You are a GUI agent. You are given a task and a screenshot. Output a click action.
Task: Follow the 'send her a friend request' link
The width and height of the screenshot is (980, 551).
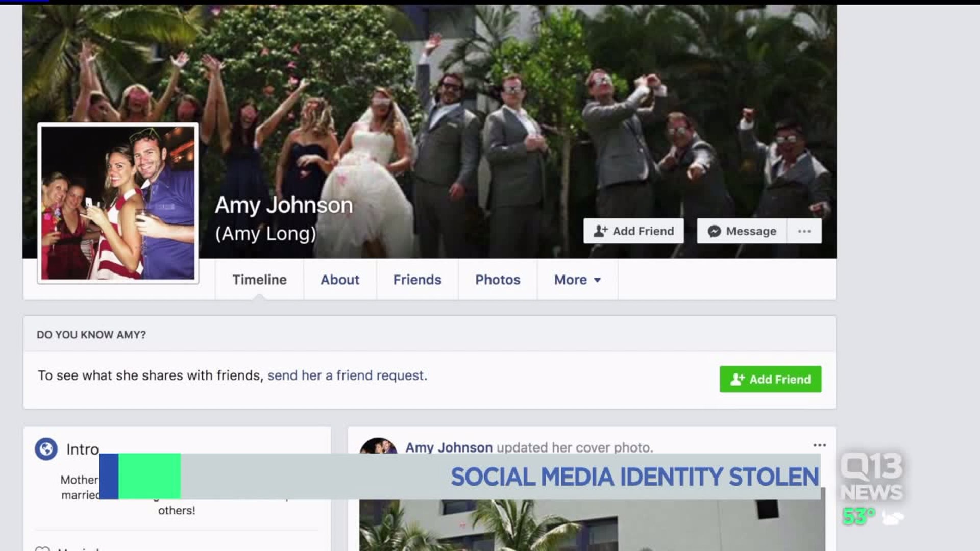coord(347,375)
